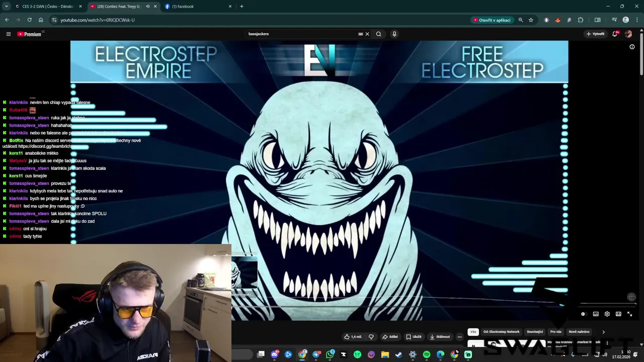
Task: Select the Související filter chip
Action: click(x=535, y=332)
